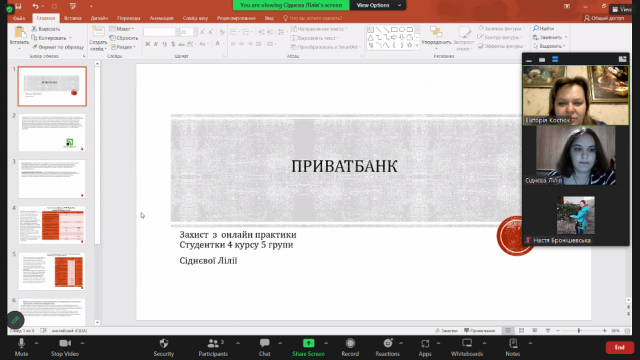The image size is (640, 360).
Task: Start recording the Zoom meeting
Action: coord(350,347)
